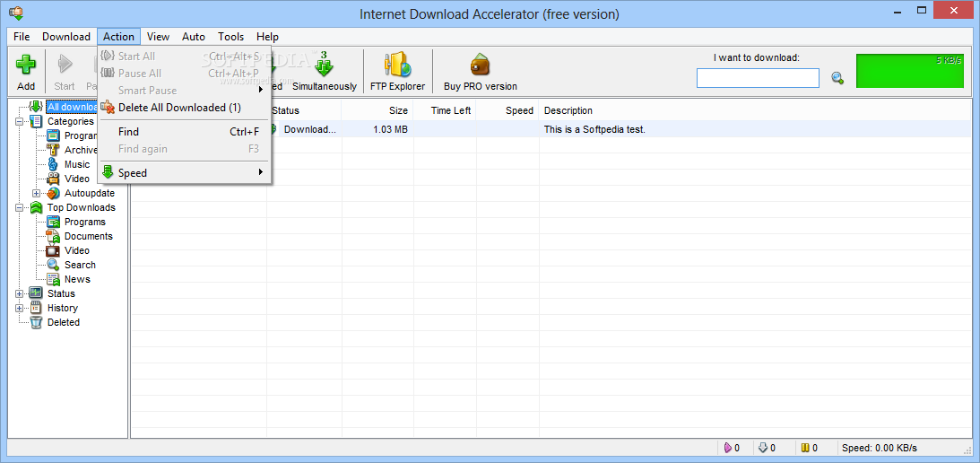980x463 pixels.
Task: Click the Top Downloads green icon
Action: pyautogui.click(x=36, y=208)
